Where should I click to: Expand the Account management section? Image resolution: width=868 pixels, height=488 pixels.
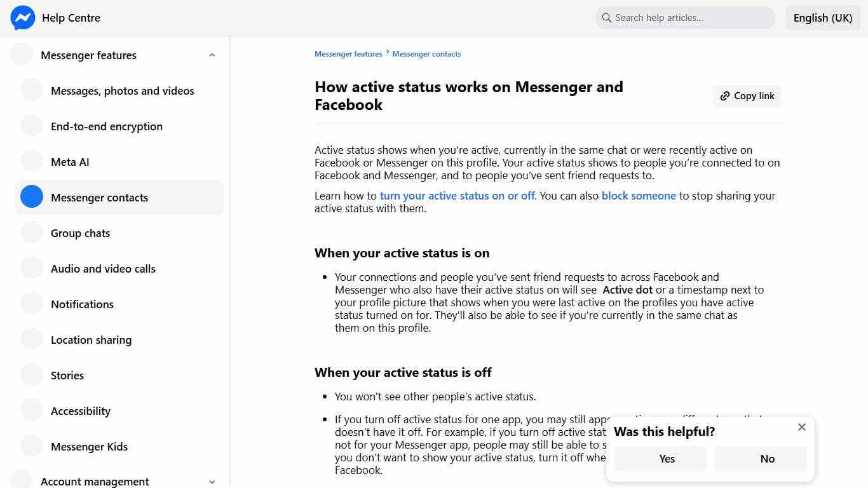coord(212,482)
